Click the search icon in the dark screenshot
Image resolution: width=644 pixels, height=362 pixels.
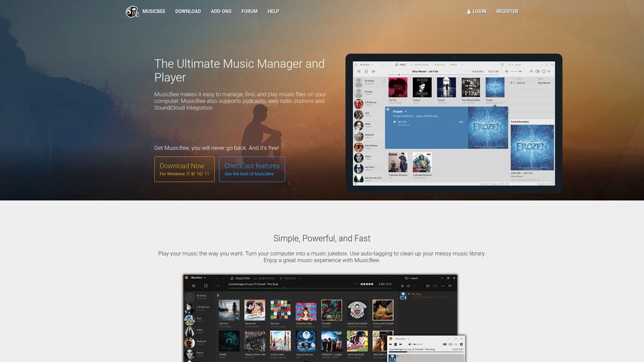[x=406, y=278]
